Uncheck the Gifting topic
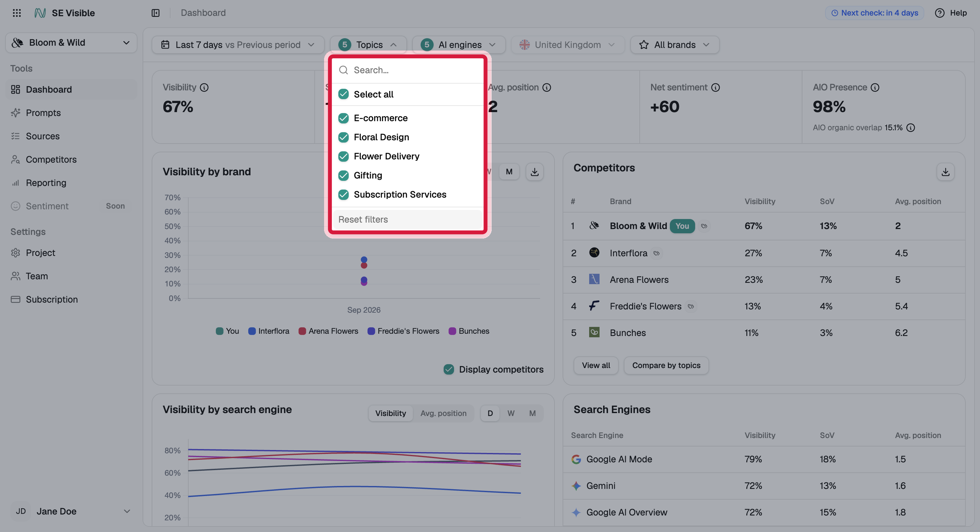The height and width of the screenshot is (532, 980). [344, 175]
